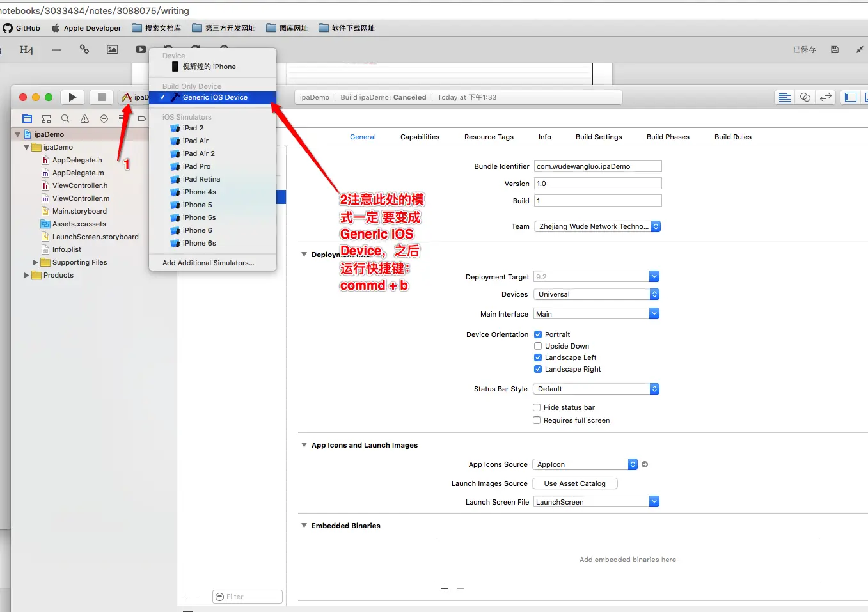Viewport: 868px width, 612px height.
Task: Switch to the Resource Tags tab
Action: [x=489, y=137]
